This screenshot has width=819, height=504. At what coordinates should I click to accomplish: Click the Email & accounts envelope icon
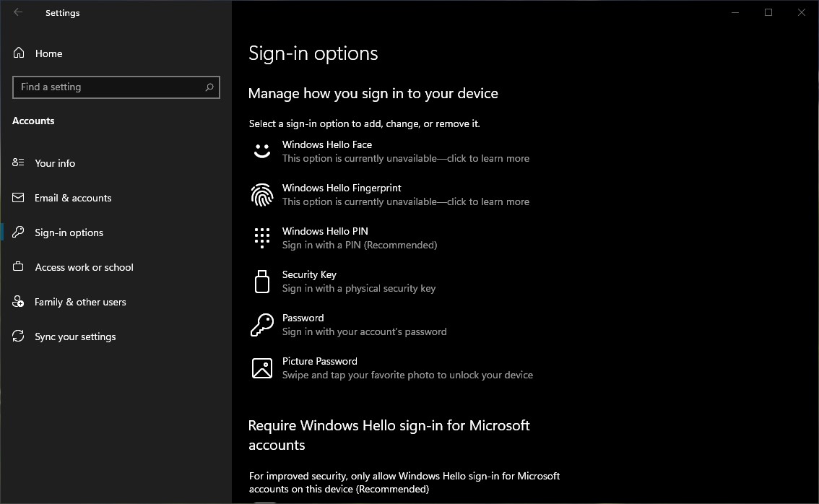tap(18, 197)
